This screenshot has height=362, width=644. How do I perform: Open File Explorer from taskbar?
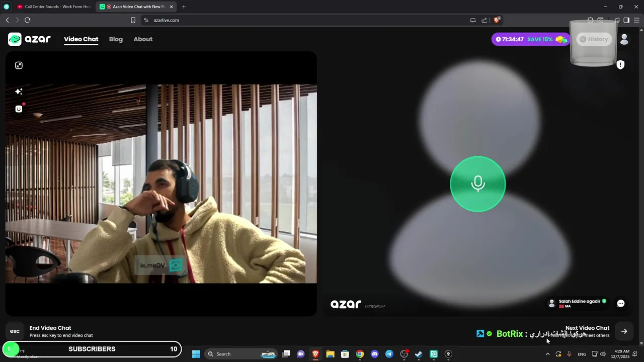tap(330, 354)
